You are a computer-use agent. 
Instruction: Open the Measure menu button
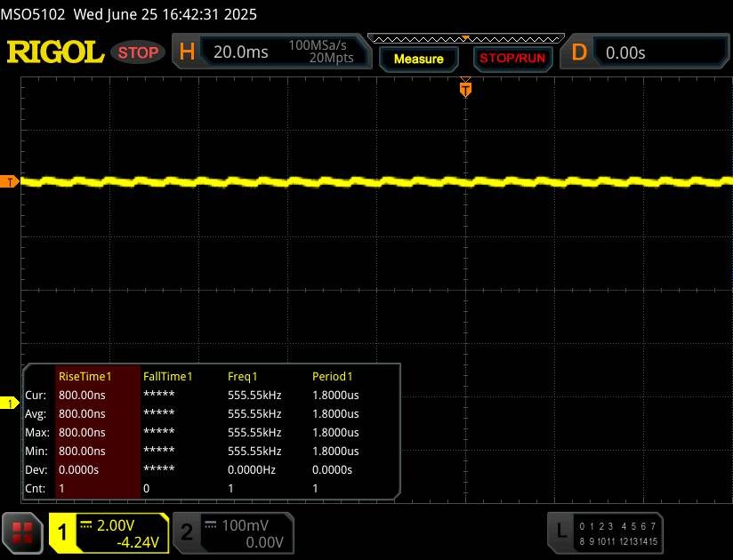click(418, 59)
